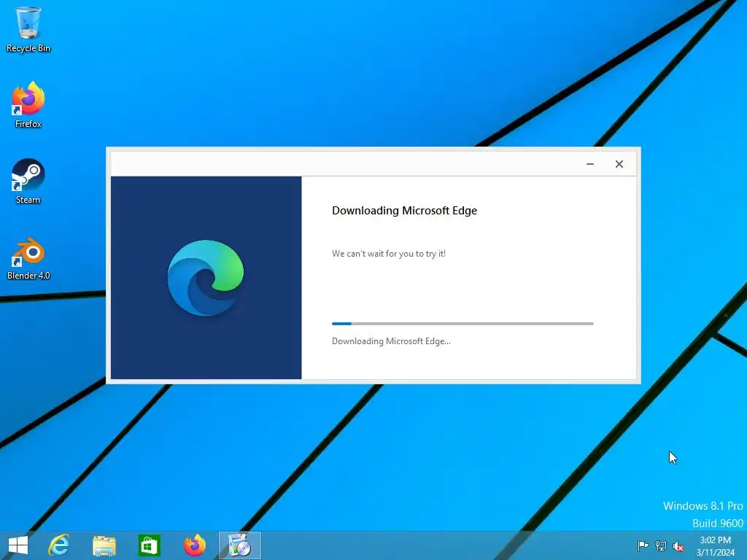Close the Edge installer window
The height and width of the screenshot is (560, 747).
[619, 164]
